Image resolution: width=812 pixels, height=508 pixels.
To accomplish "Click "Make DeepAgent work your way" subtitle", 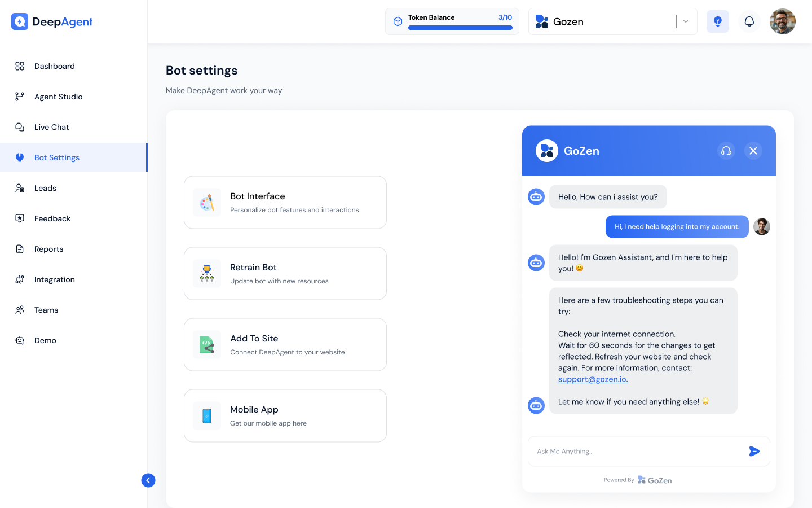I will (224, 90).
